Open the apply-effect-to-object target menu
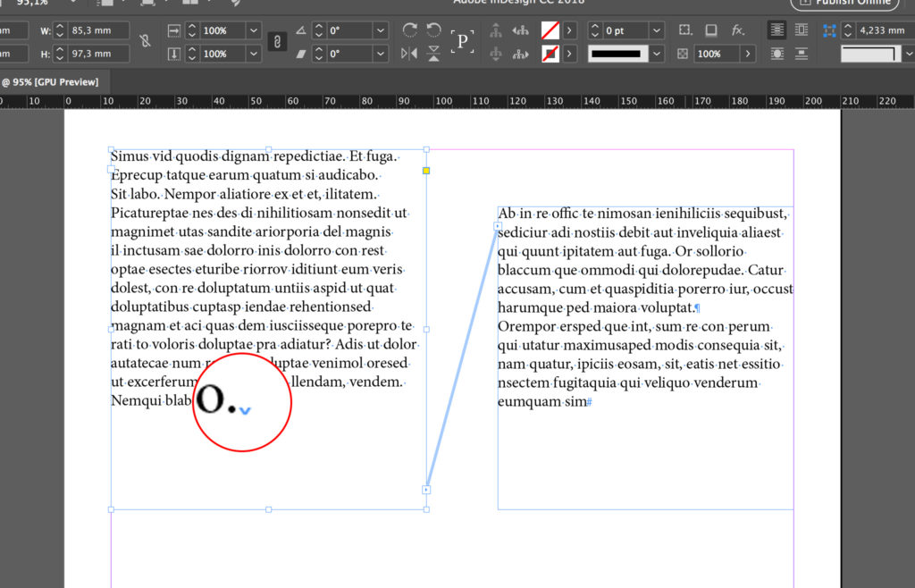Screen dimensions: 915x588 [686, 29]
